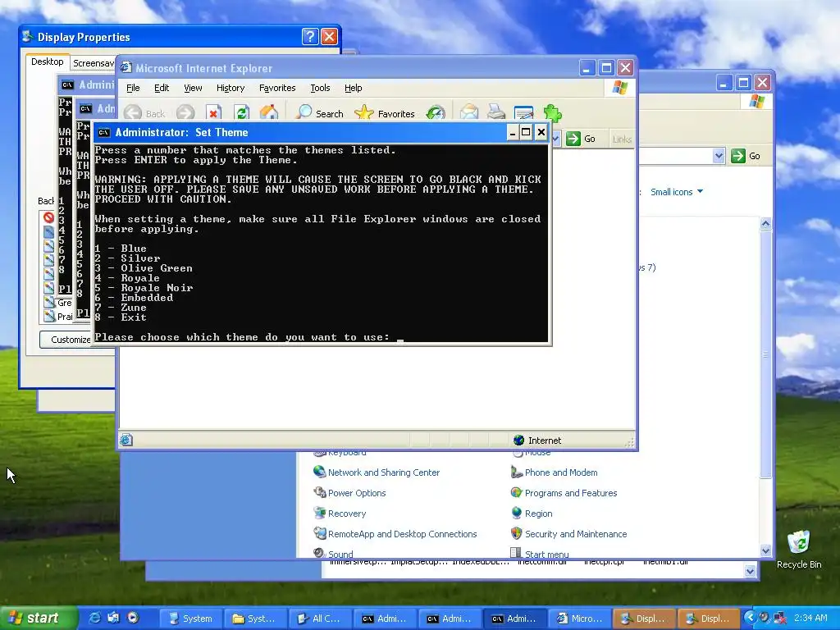Open Phone and Modem in Control Panel
840x630 pixels.
(561, 472)
